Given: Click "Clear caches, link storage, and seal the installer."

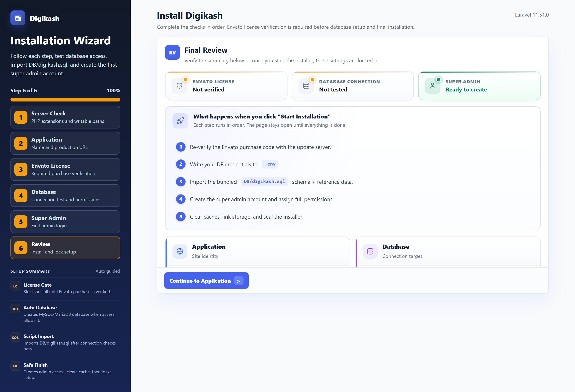Looking at the screenshot, I should click(247, 217).
